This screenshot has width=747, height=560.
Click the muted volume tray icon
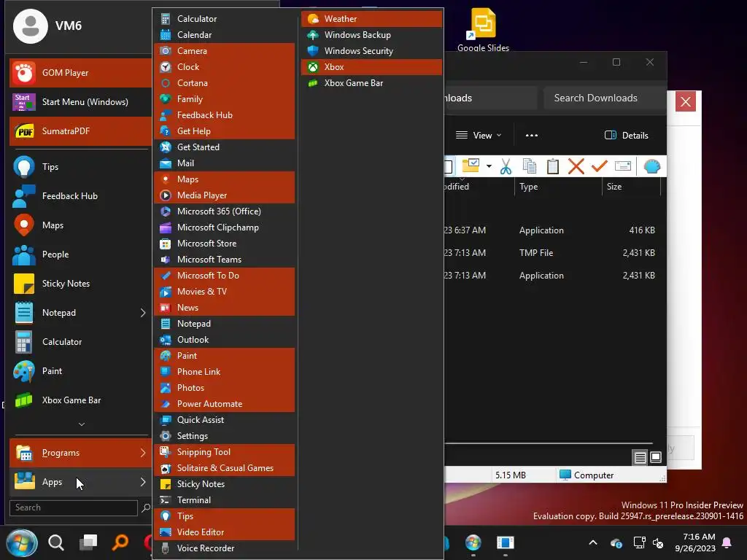[659, 542]
